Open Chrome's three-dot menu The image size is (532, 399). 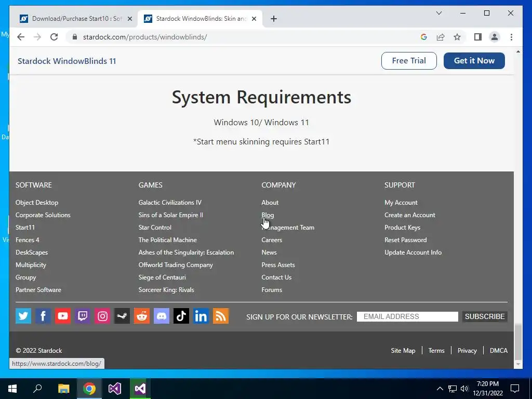point(511,37)
